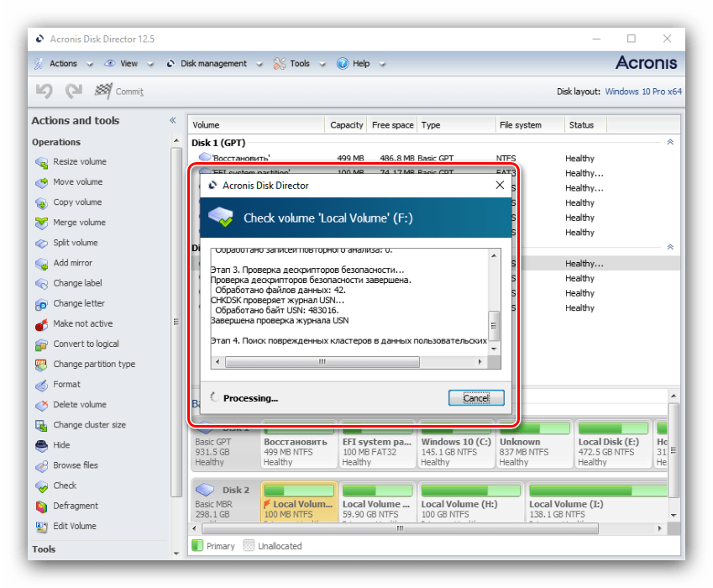Viewport: 713px width, 588px height.
Task: Collapse the Actions and tools panel
Action: pyautogui.click(x=172, y=121)
